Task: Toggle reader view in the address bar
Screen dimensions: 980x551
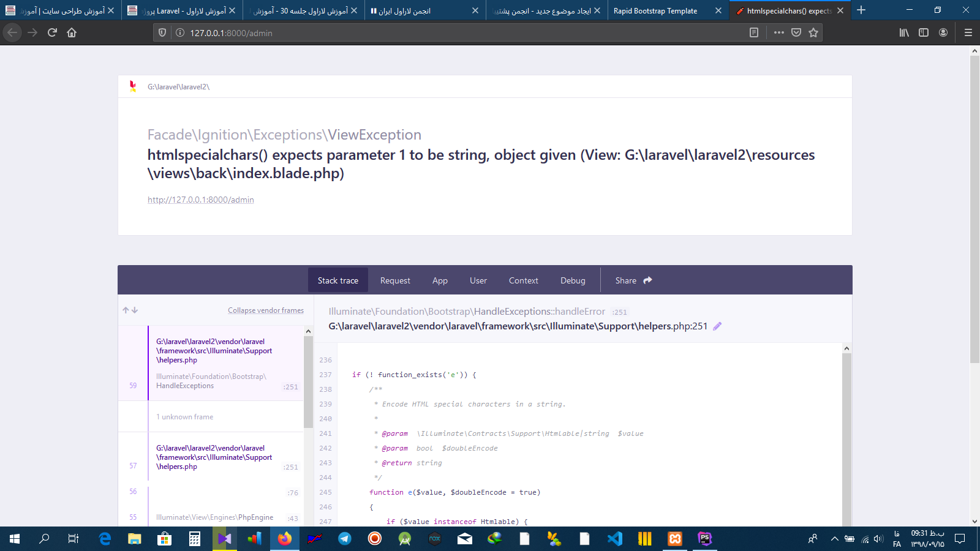Action: tap(754, 32)
